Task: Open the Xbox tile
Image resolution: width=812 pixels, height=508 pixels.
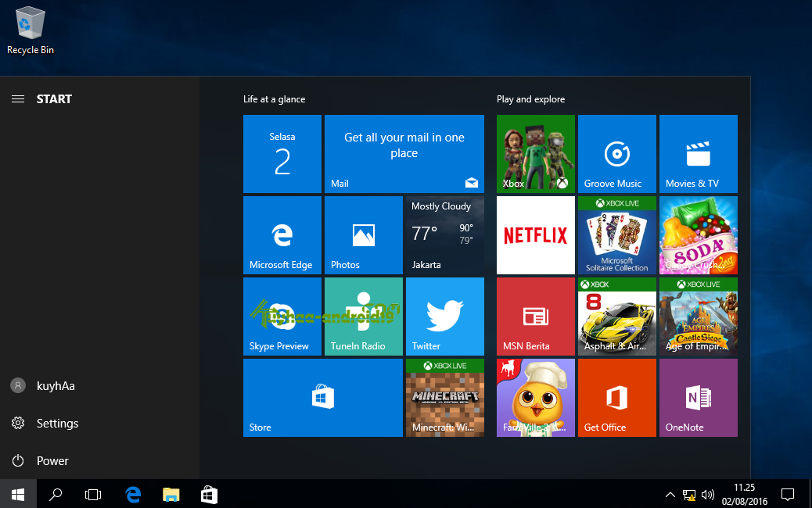Action: (x=535, y=154)
